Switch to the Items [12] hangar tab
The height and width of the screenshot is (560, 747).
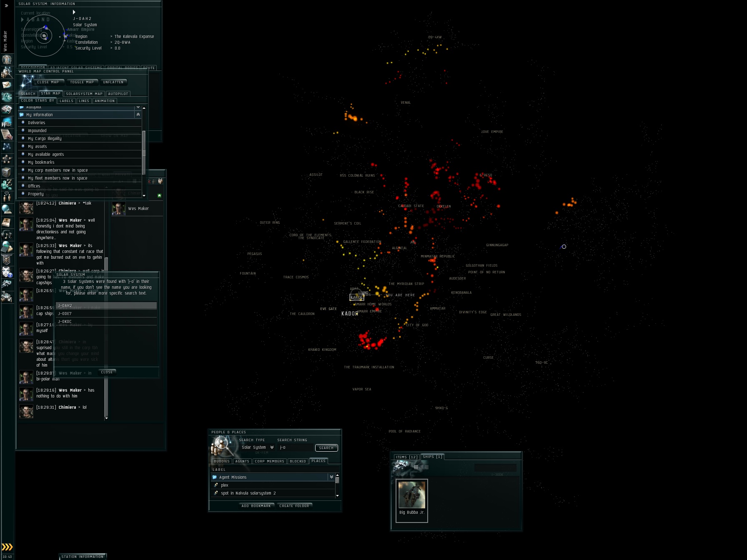pos(407,457)
